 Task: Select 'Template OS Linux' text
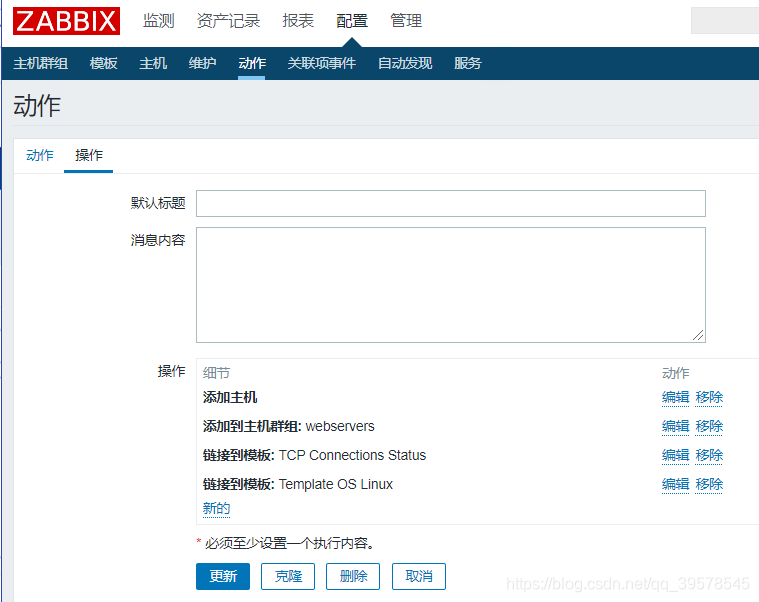coord(335,484)
